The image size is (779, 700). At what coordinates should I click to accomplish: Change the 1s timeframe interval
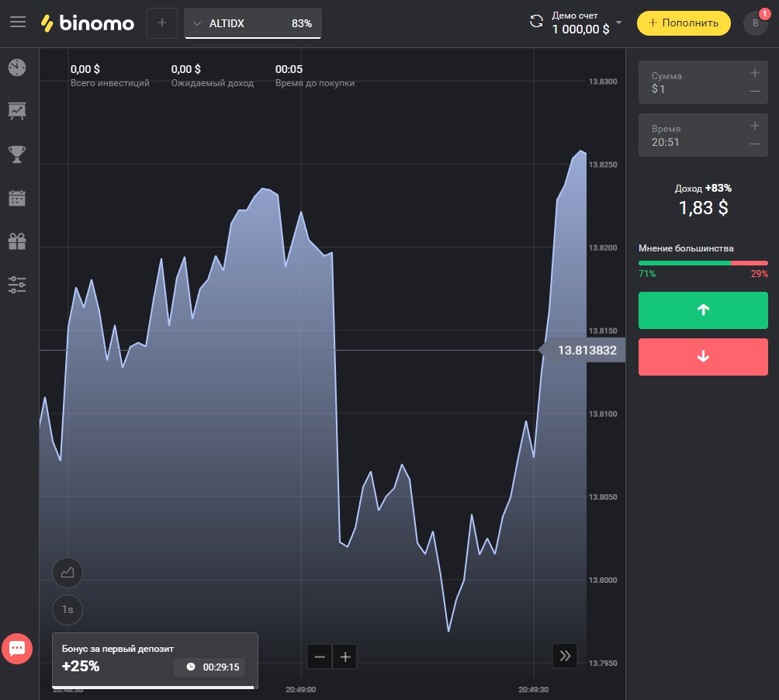coord(68,610)
